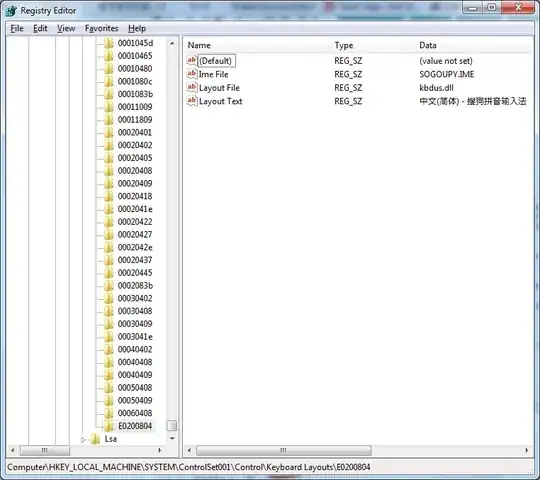Select the folder icon of key 00020405
The height and width of the screenshot is (480, 540).
pyautogui.click(x=108, y=158)
